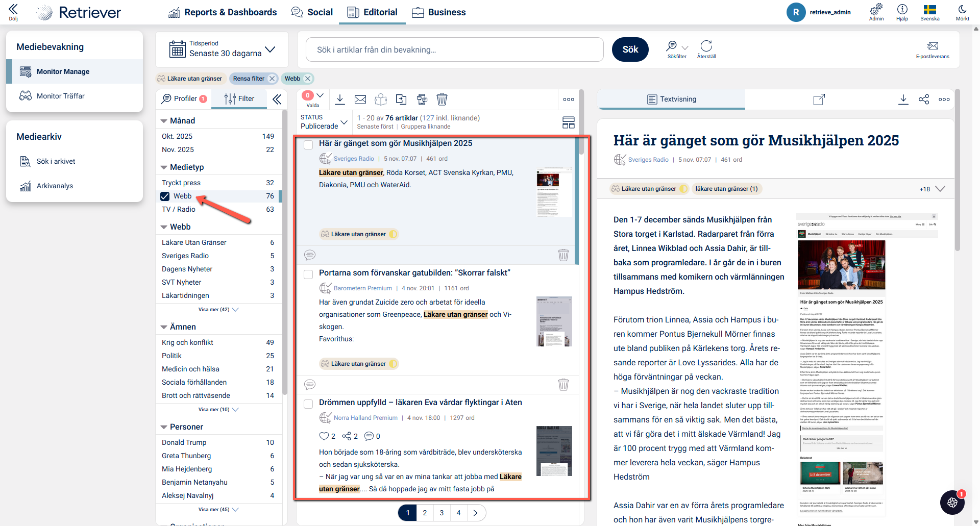The width and height of the screenshot is (980, 526).
Task: Expand the +18 profile tags list
Action: click(933, 189)
